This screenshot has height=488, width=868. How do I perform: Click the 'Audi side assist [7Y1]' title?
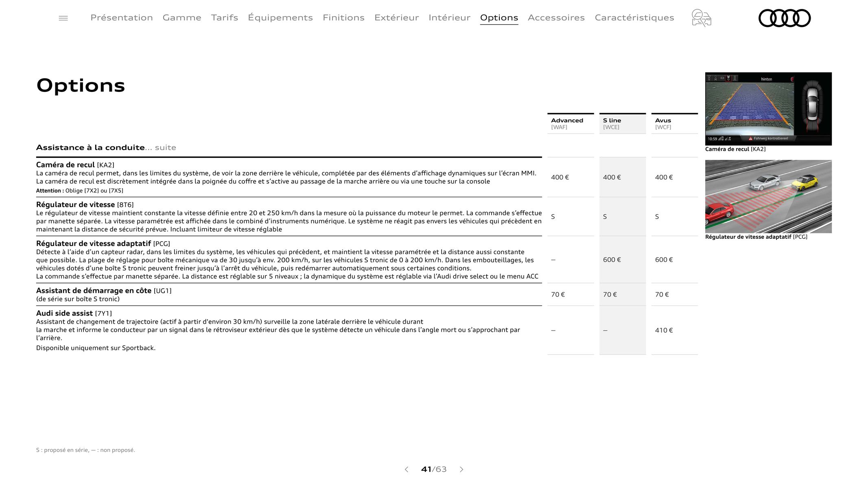pos(74,313)
